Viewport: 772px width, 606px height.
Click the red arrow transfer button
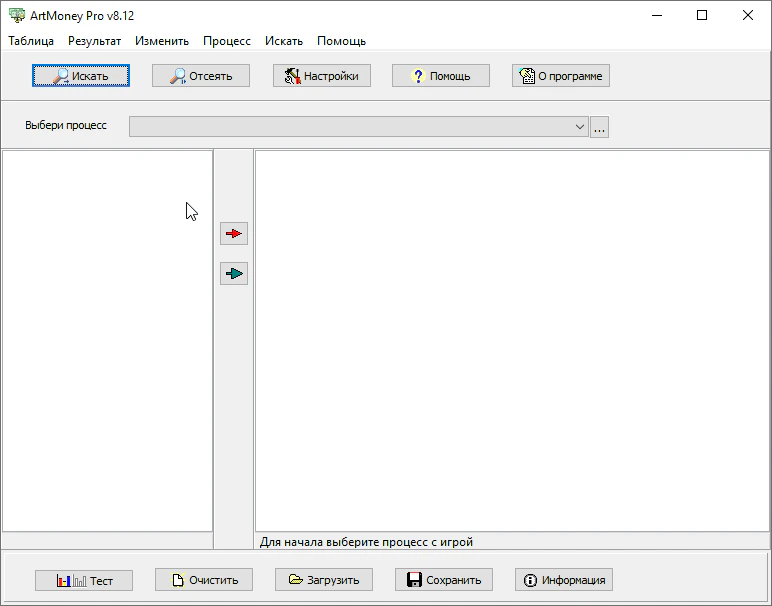234,234
